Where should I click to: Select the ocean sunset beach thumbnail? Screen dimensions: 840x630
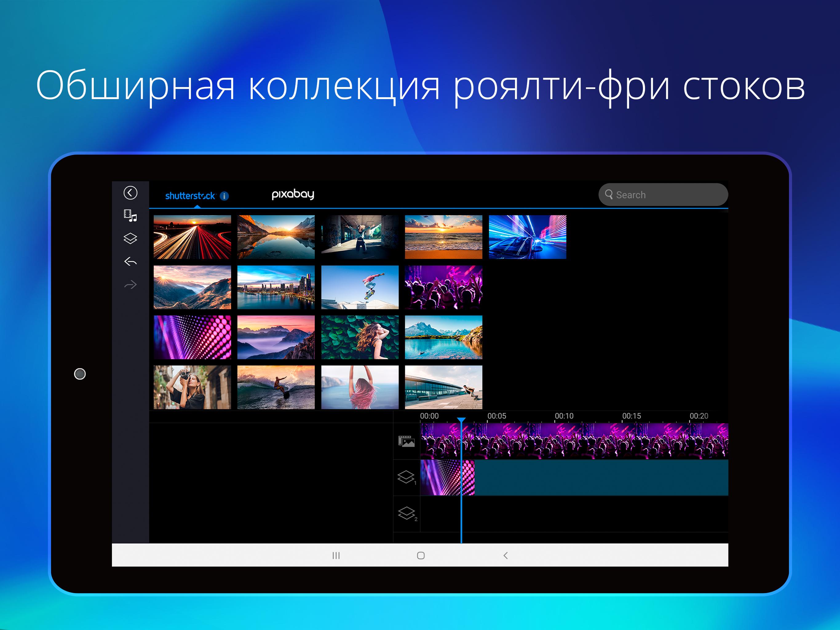pyautogui.click(x=444, y=237)
